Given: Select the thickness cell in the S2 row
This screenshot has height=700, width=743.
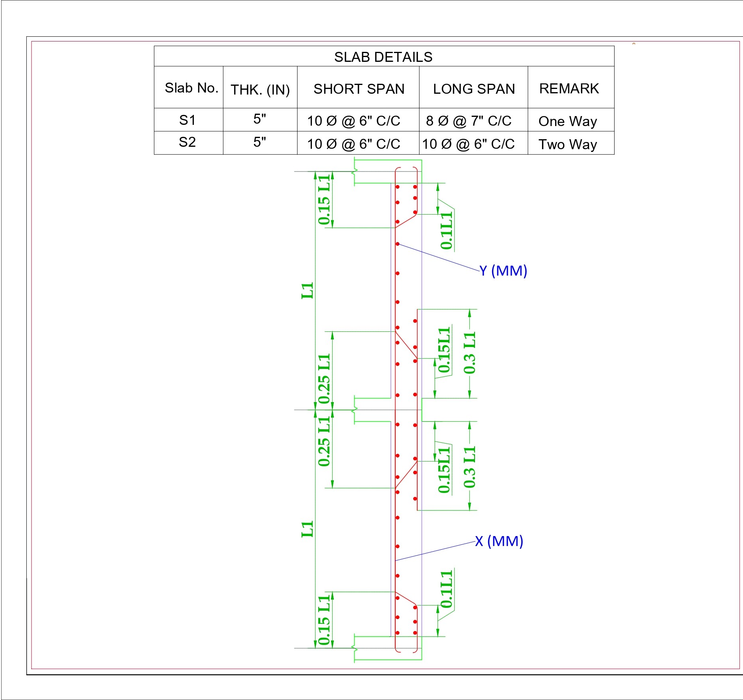Looking at the screenshot, I should 260,142.
